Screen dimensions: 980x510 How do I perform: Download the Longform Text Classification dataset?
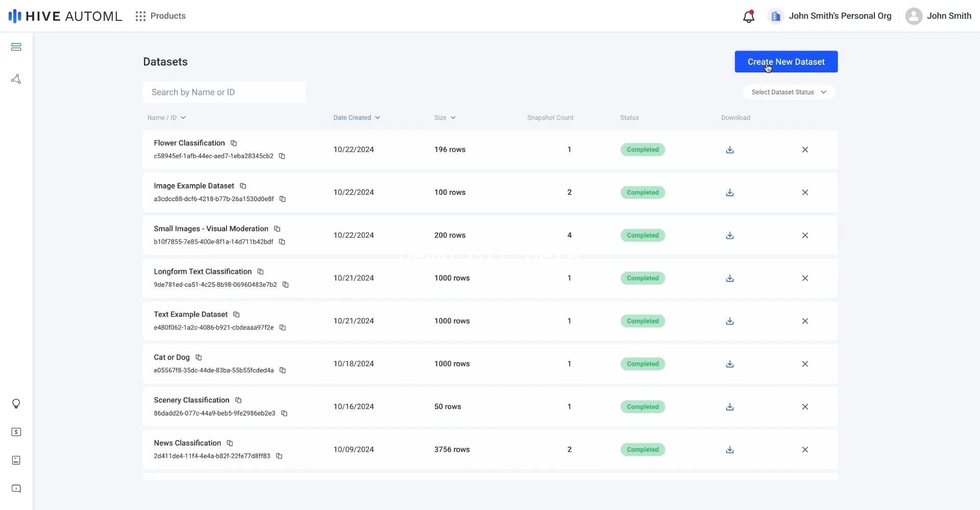[x=730, y=278]
